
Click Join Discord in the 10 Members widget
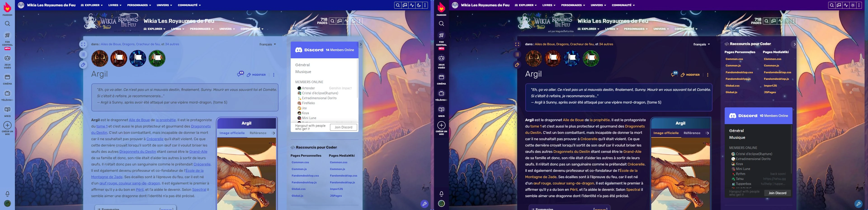(x=777, y=193)
